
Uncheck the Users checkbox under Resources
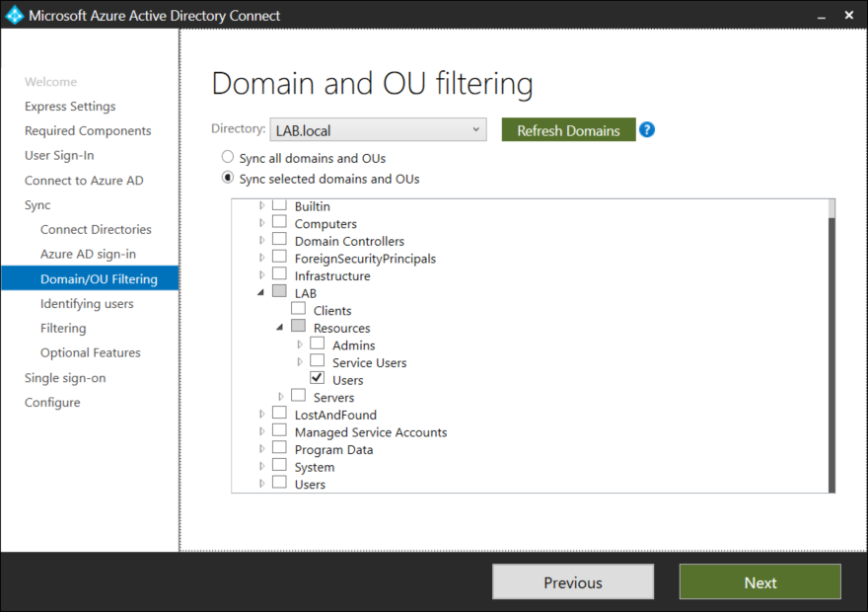coord(318,378)
